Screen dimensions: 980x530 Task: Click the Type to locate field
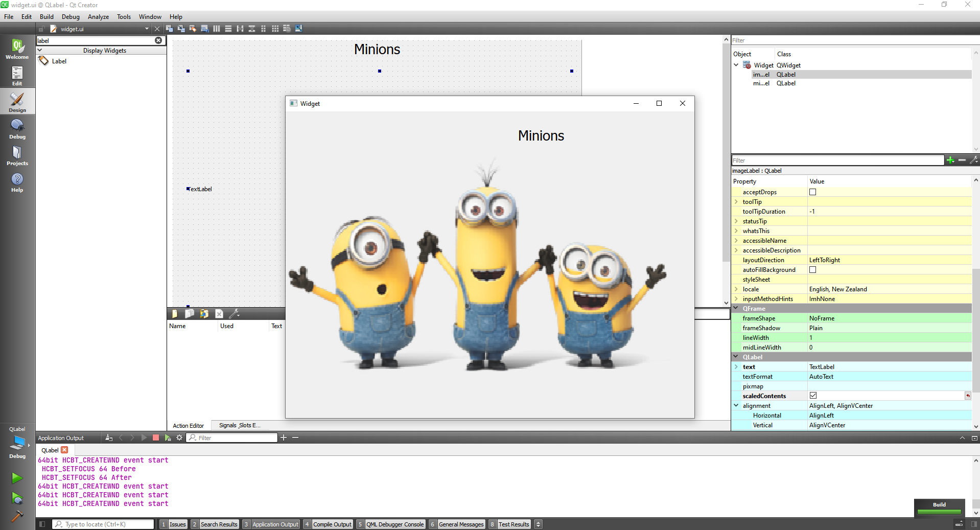click(x=103, y=524)
